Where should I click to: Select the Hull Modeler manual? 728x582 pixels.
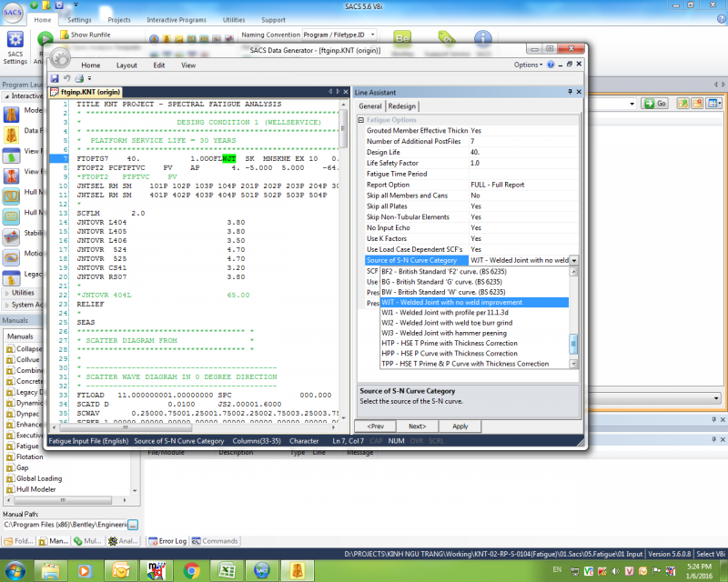35,489
